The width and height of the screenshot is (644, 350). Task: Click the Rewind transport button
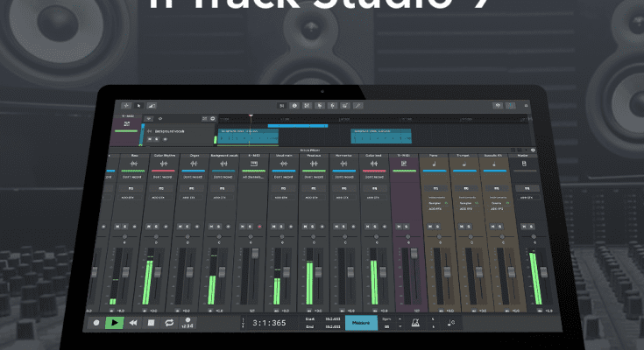coord(132,322)
